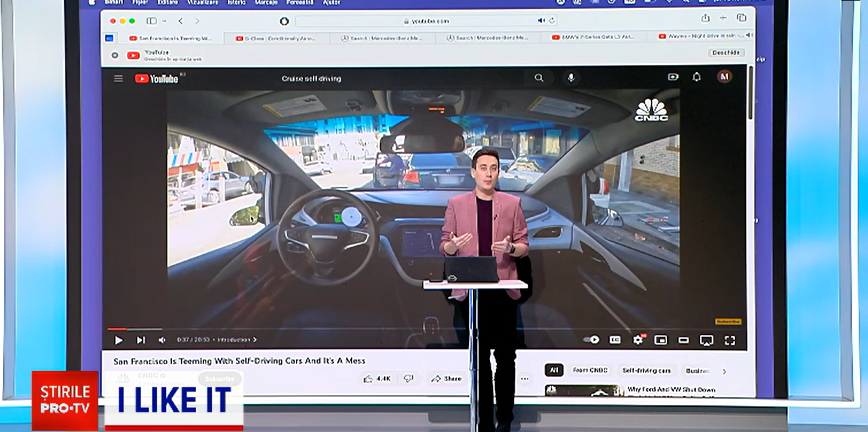
Task: Open Safari sidebar dropdown arrow
Action: click(165, 21)
